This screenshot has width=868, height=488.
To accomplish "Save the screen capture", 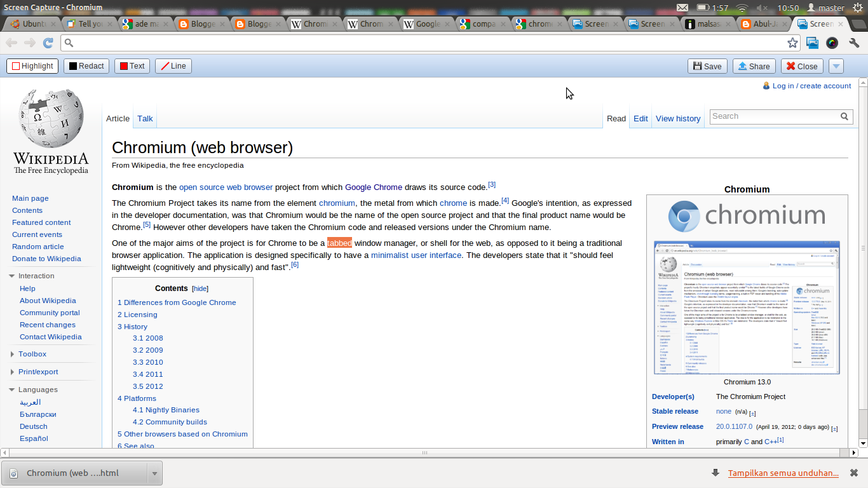I will click(x=707, y=66).
